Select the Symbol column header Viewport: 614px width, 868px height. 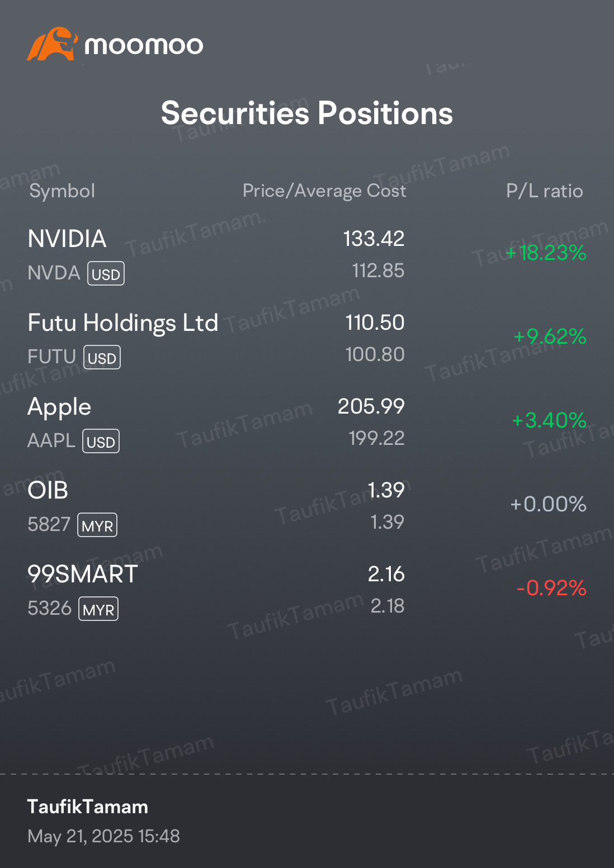[62, 191]
